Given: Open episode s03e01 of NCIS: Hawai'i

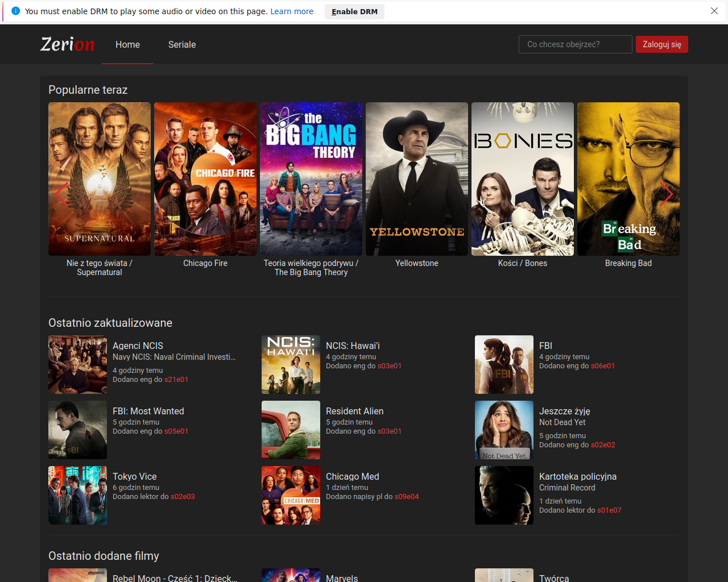Looking at the screenshot, I should click(390, 366).
